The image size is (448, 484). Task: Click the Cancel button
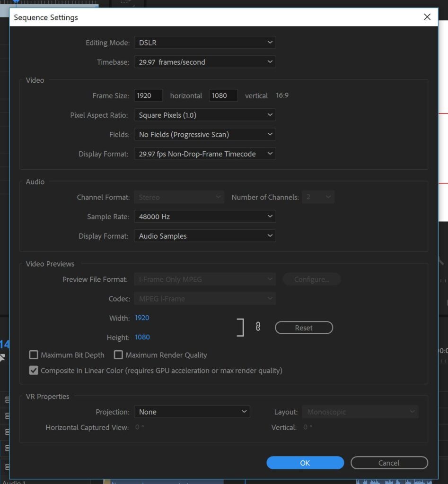point(389,463)
